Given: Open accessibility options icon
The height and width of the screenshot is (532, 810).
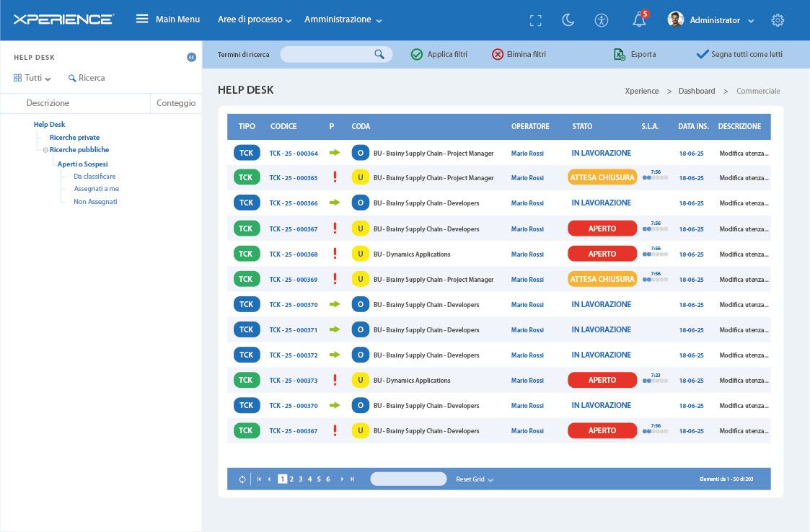Looking at the screenshot, I should pos(602,20).
